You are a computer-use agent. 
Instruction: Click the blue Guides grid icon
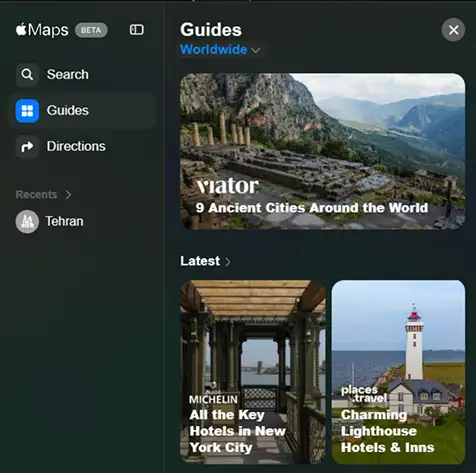click(27, 111)
